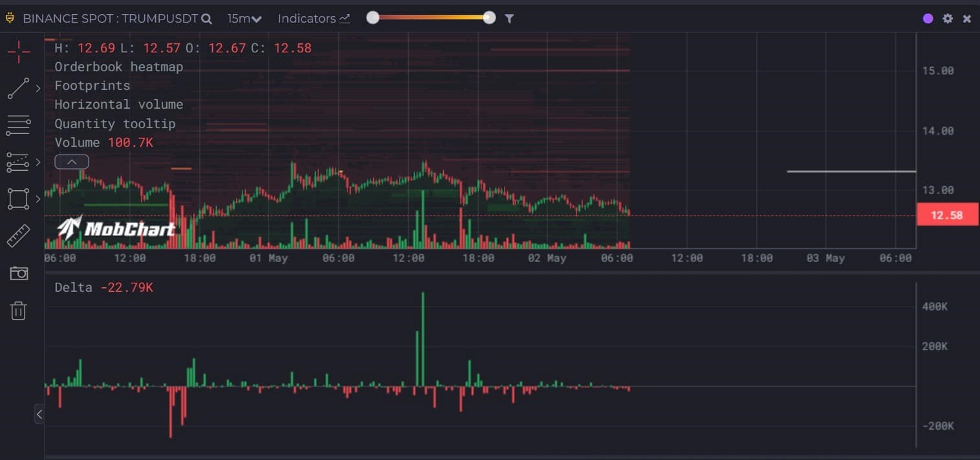Toggle the Orderbook heatmap indicator
The width and height of the screenshot is (980, 460).
point(118,67)
